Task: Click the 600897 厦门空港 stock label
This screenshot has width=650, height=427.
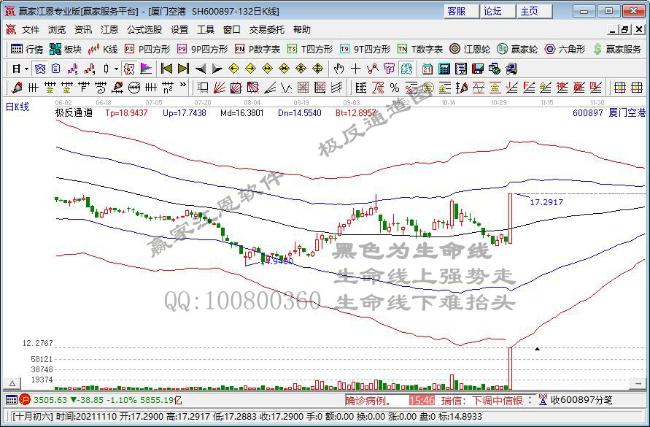Action: [609, 113]
